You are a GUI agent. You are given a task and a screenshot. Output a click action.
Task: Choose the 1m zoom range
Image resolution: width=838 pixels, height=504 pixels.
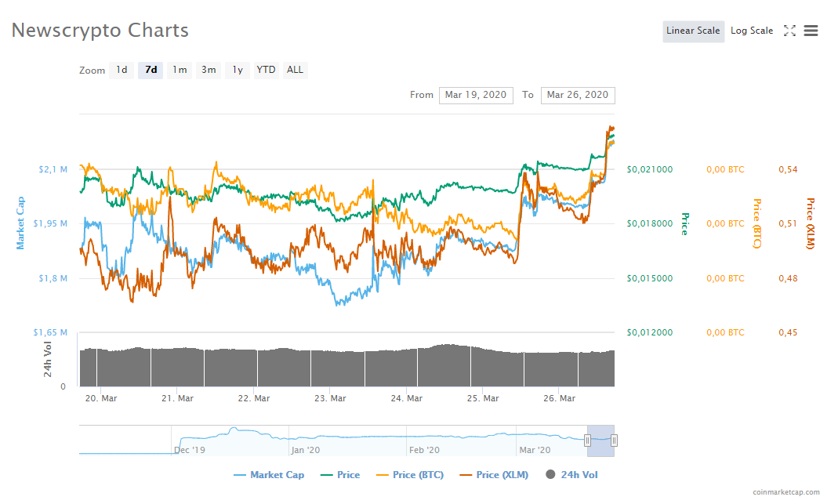pos(180,70)
